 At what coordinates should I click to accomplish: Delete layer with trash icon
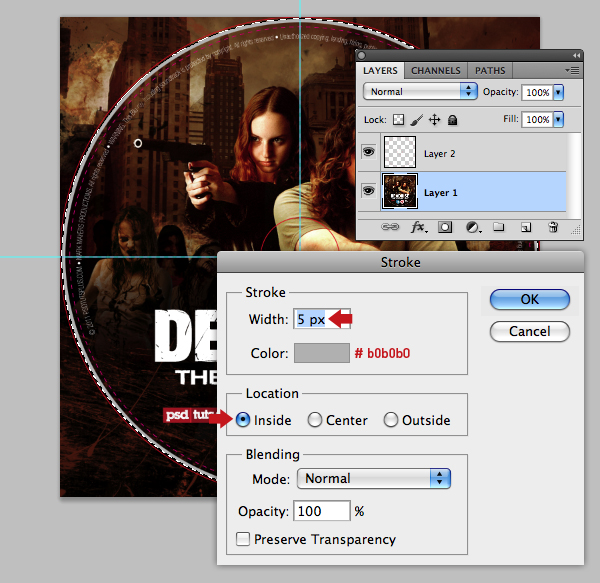pyautogui.click(x=553, y=227)
